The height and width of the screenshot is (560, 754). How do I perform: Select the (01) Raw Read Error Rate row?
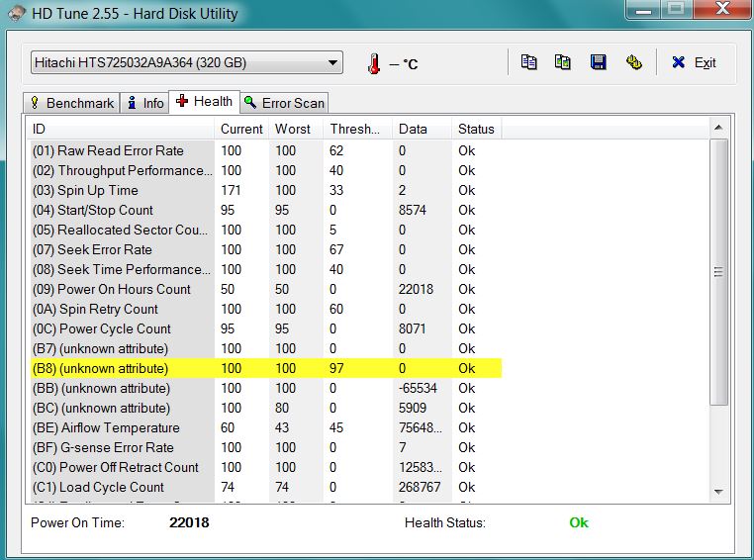[x=266, y=150]
